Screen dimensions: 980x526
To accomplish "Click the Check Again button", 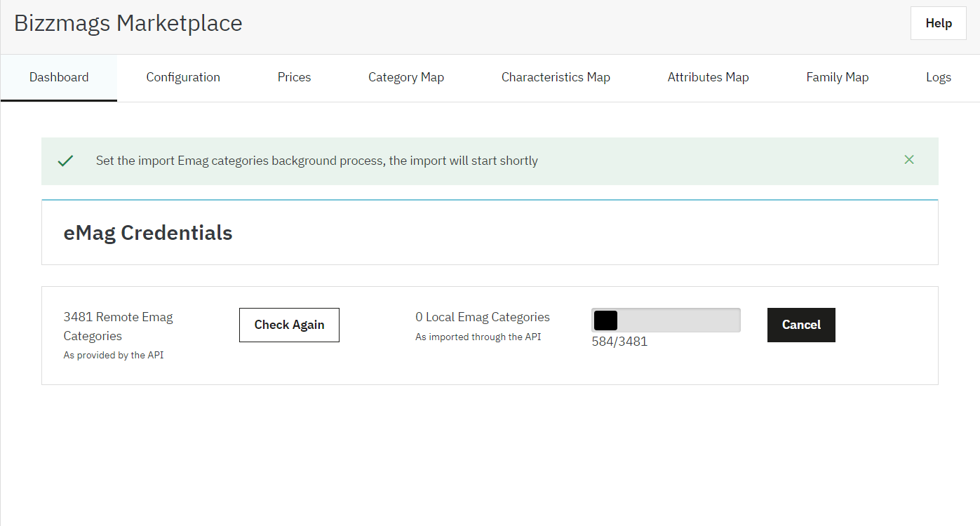I will point(289,325).
